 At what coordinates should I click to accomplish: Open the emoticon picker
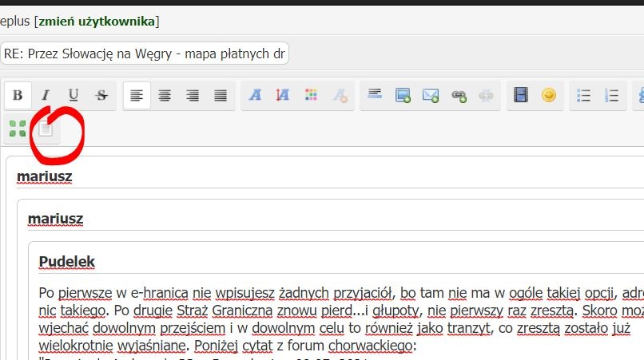point(549,95)
